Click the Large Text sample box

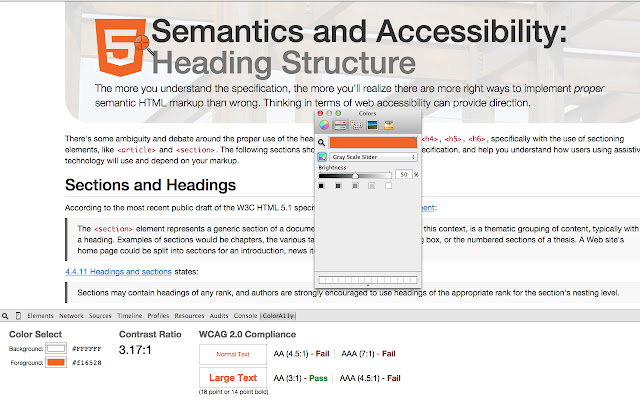[x=233, y=378]
